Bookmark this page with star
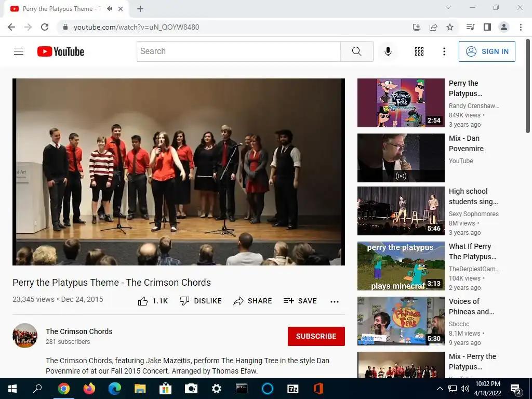Screen dimensions: 532x399 (x=450, y=27)
